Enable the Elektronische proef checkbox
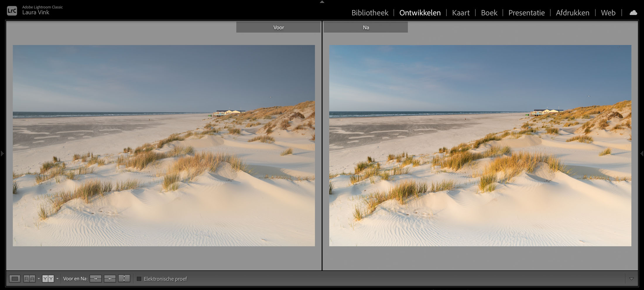 [139, 279]
